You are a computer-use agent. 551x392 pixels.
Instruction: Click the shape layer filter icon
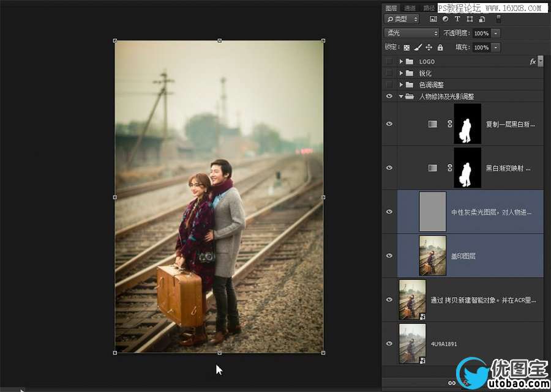click(x=469, y=20)
